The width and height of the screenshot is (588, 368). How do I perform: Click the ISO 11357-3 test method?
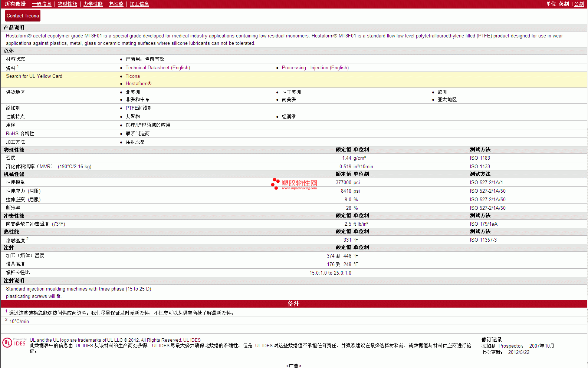tap(483, 240)
